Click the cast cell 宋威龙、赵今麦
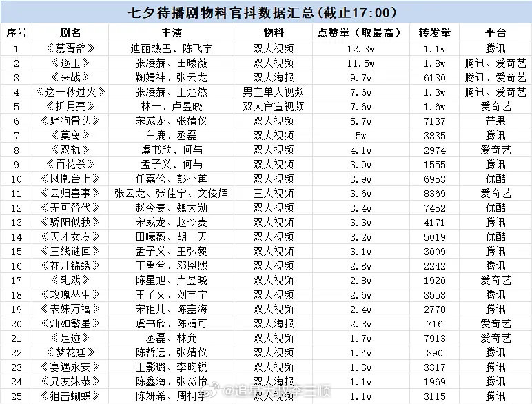The image size is (532, 404). [x=172, y=223]
